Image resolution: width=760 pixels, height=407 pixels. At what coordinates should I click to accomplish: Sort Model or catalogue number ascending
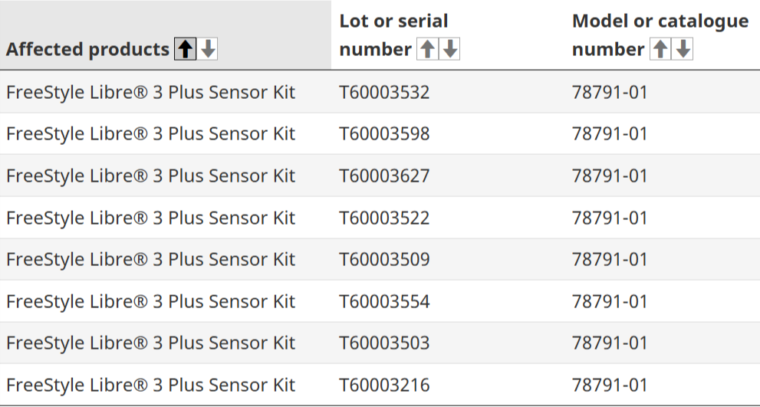(x=660, y=49)
